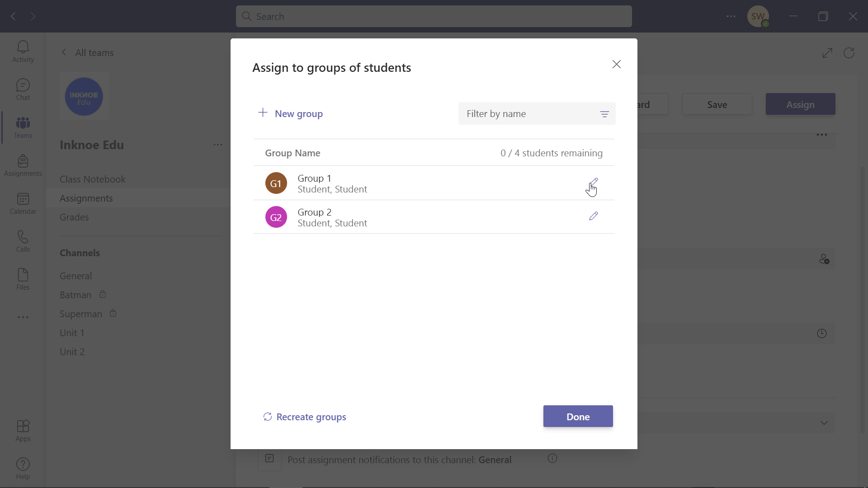Screen dimensions: 868x488
Task: Select Group 2 row in the list
Action: tap(434, 217)
